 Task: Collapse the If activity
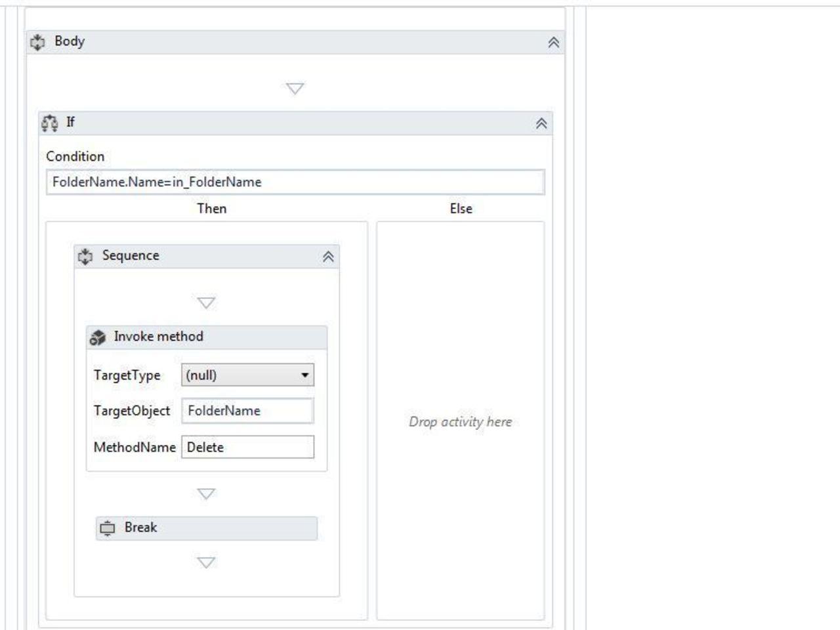541,123
